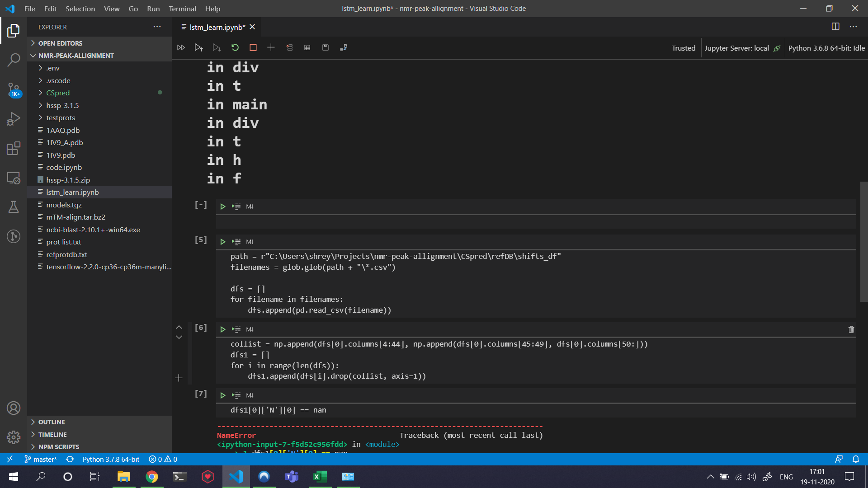Click the Interrupt Kernel stop icon
Screen dimensions: 868x488
coord(253,47)
